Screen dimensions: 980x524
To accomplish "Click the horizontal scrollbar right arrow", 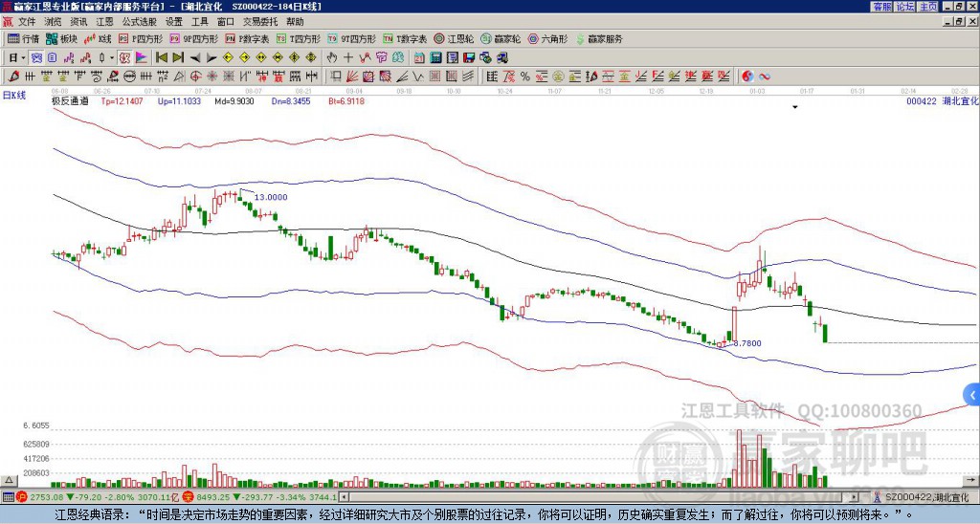I will 855,497.
